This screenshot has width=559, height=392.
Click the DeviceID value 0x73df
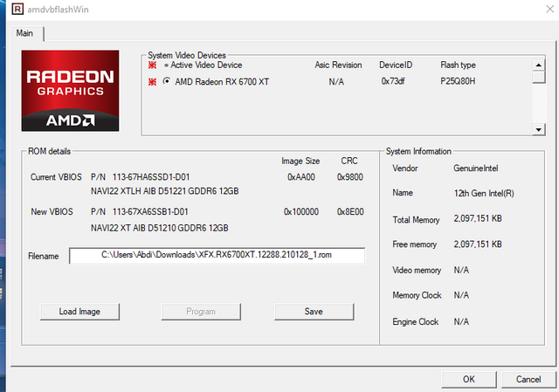[x=393, y=81]
